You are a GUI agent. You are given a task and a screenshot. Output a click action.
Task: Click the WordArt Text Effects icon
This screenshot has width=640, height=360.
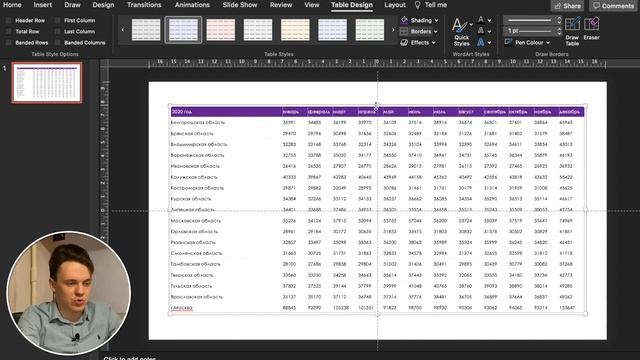coord(481,42)
